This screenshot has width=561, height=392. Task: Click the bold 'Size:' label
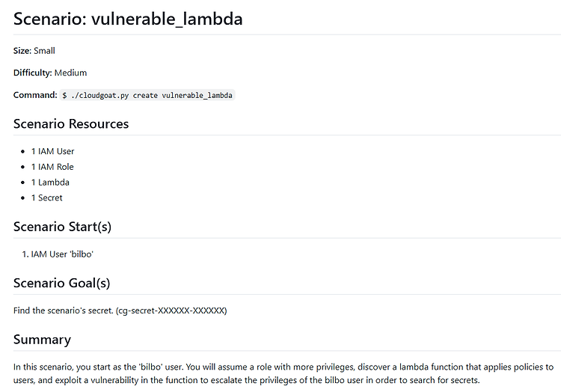(x=22, y=51)
